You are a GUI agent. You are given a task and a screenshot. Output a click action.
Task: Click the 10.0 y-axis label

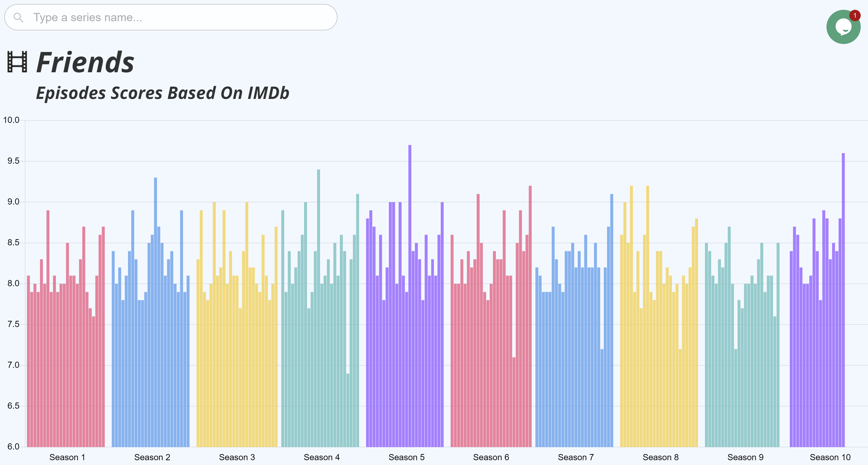point(11,120)
